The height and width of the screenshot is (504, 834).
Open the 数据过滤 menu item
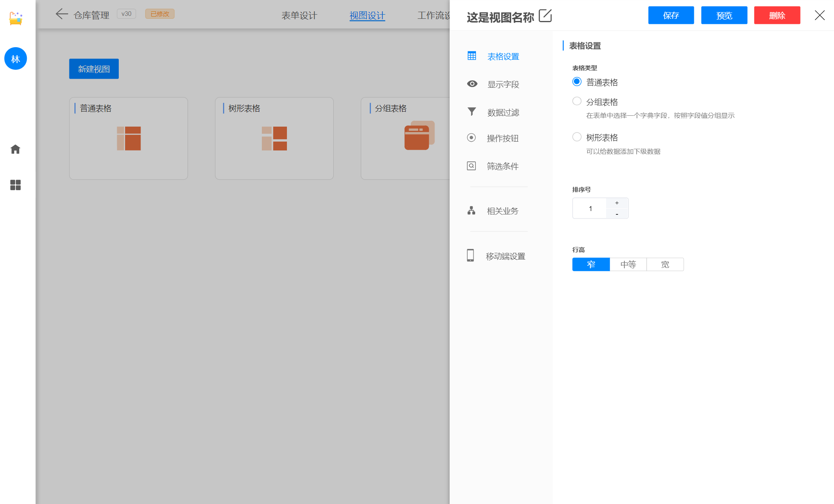[x=503, y=112]
